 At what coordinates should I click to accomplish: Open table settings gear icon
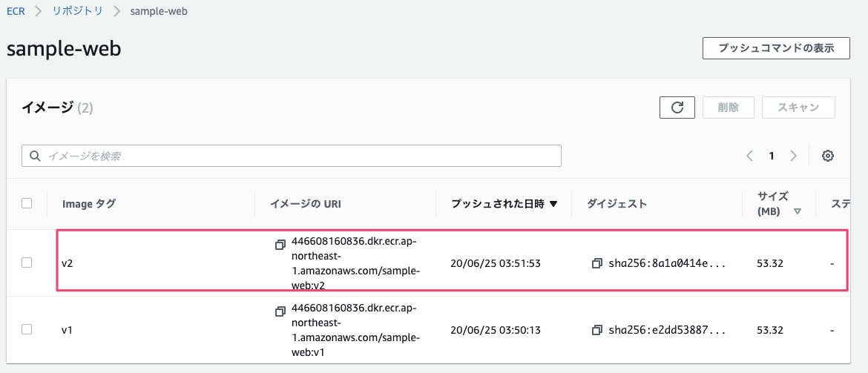[828, 156]
